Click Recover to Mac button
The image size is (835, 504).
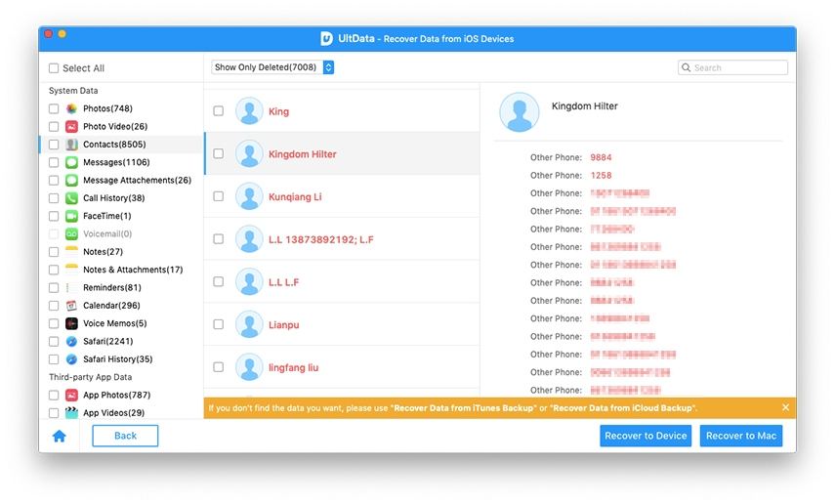(740, 436)
